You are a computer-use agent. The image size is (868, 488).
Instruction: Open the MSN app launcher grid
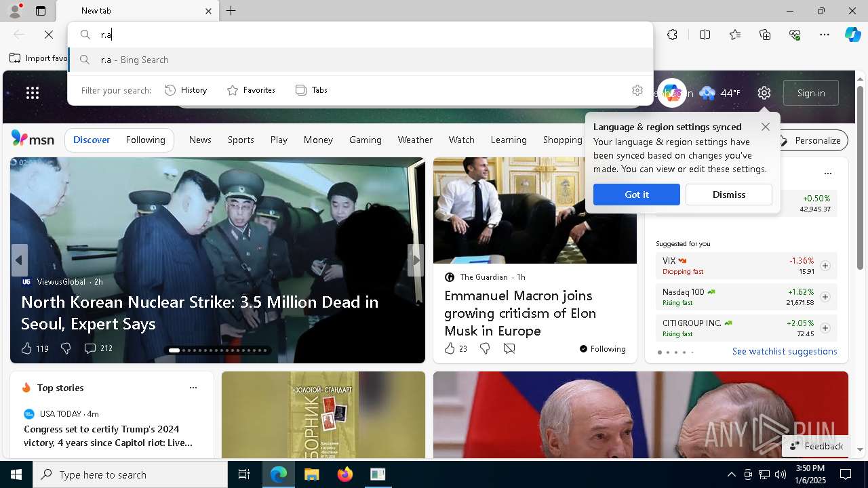pyautogui.click(x=33, y=93)
